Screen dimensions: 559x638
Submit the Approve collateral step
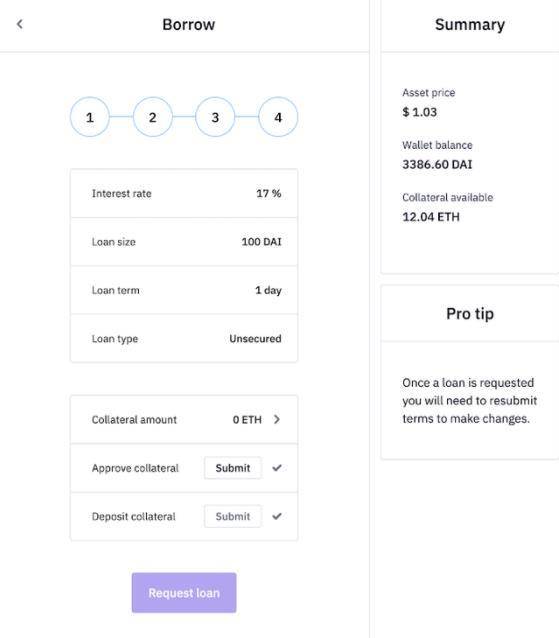(233, 468)
